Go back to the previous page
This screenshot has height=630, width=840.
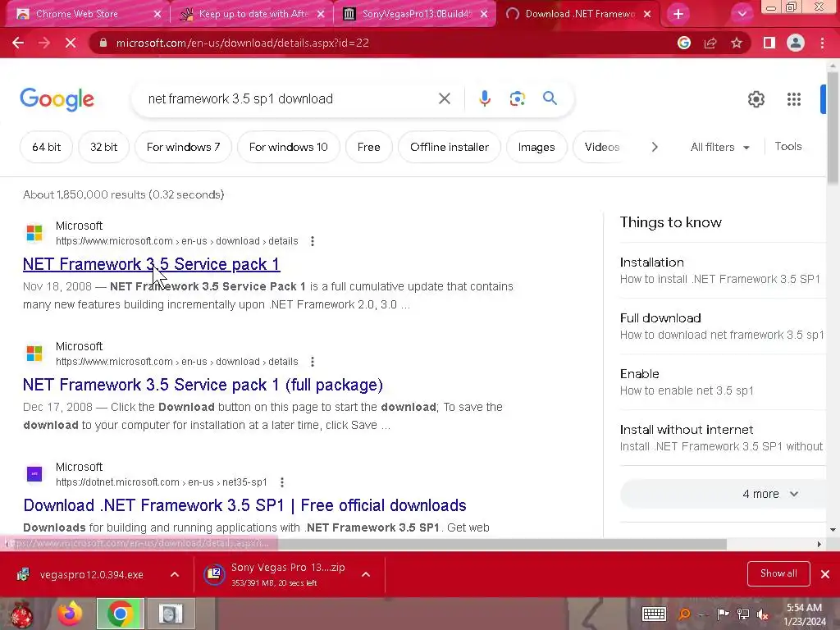[x=18, y=43]
